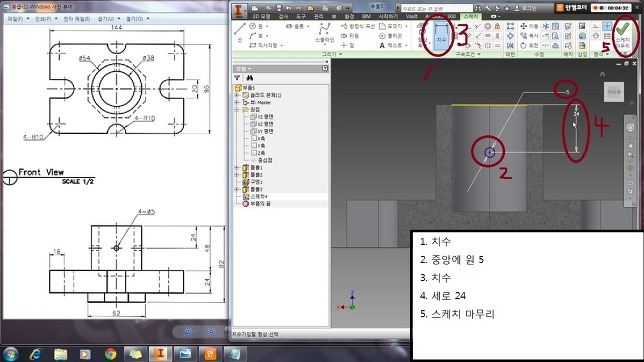Viewport: 644px width, 362px height.
Task: Expand the View: Master node
Action: [237, 102]
